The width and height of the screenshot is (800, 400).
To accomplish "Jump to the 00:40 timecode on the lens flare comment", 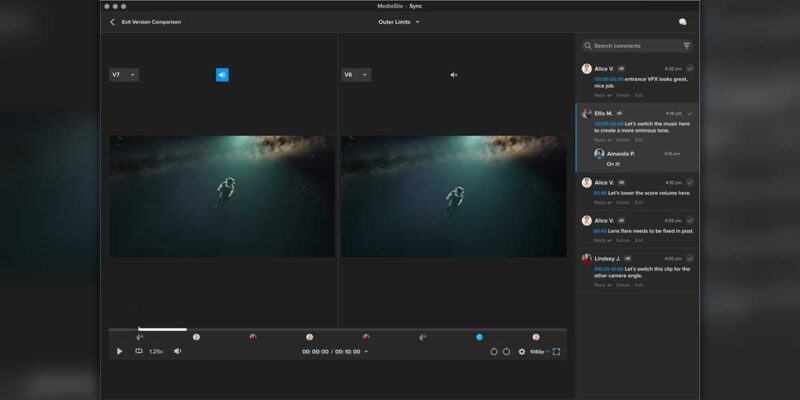I will coord(600,231).
